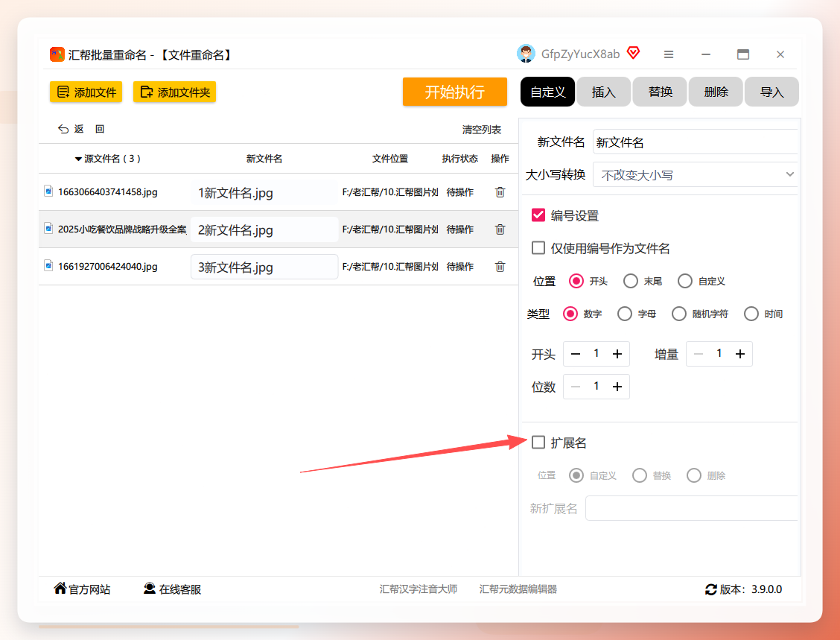This screenshot has height=640, width=840.
Task: Decrease 位数 value with minus button
Action: pos(576,387)
